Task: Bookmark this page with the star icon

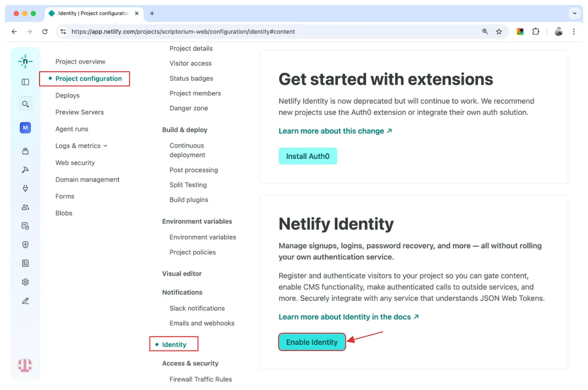Action: click(x=499, y=32)
